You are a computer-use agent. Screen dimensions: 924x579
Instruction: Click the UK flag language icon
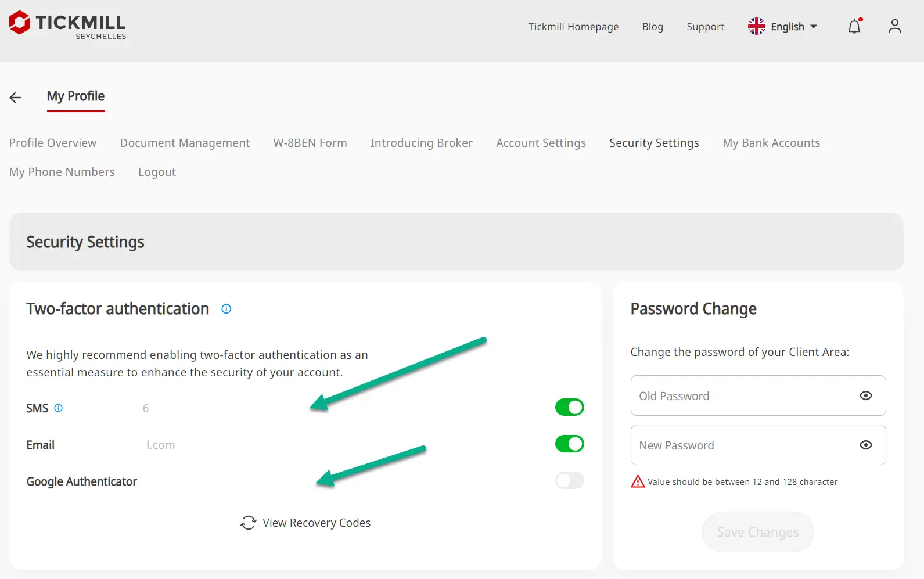point(756,26)
